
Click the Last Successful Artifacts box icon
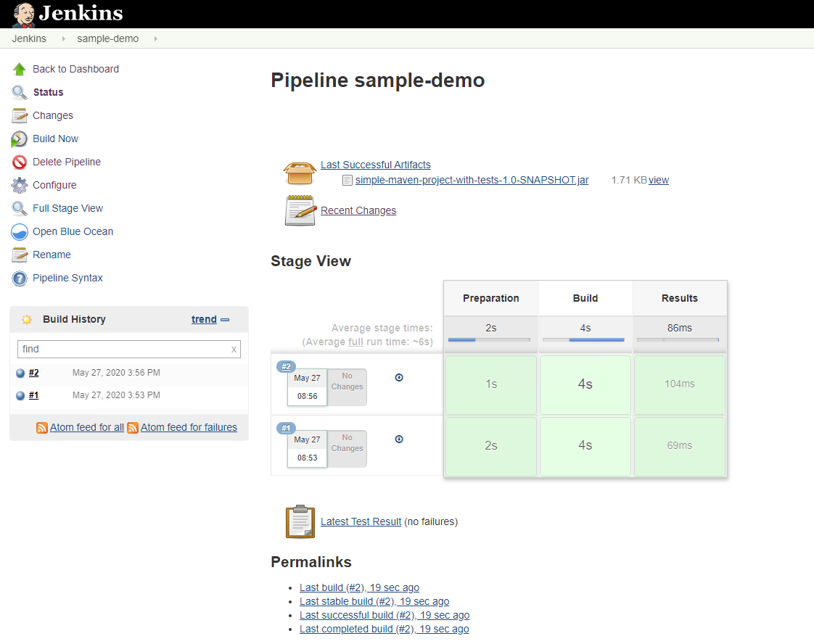coord(300,173)
